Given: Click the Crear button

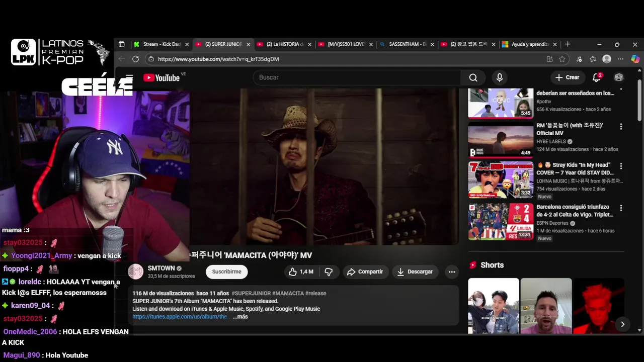Looking at the screenshot, I should pyautogui.click(x=567, y=77).
